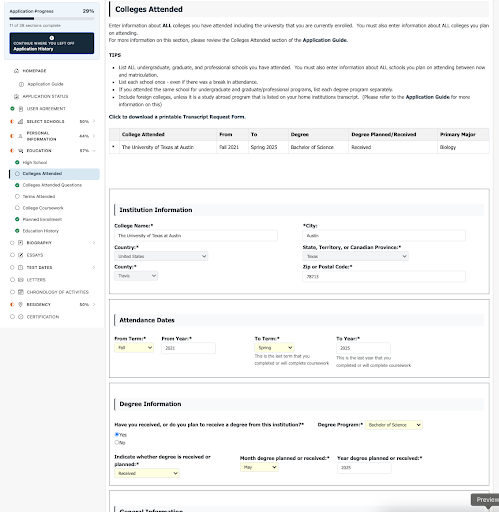Click the Application Progress bar
The width and height of the screenshot is (499, 512).
(52, 19)
